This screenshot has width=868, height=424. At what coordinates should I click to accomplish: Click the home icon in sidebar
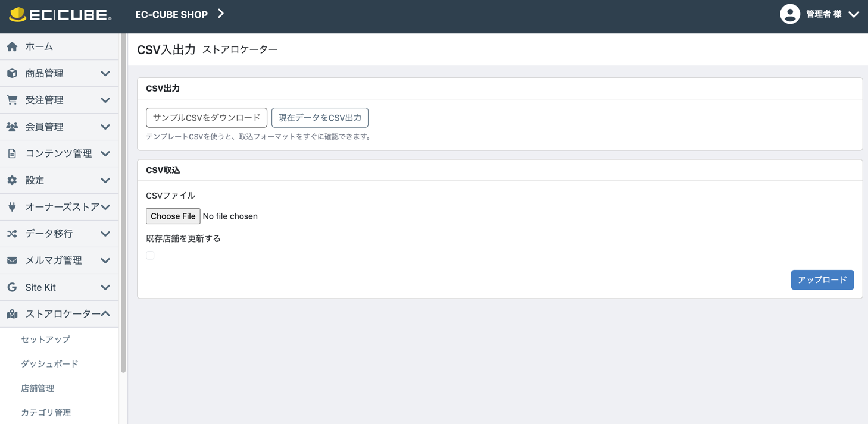(12, 46)
